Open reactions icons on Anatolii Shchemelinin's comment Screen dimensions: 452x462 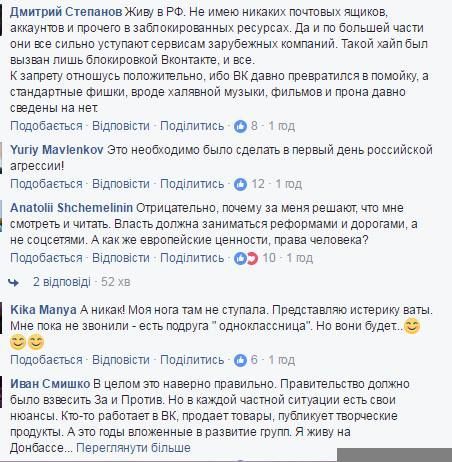pos(246,258)
